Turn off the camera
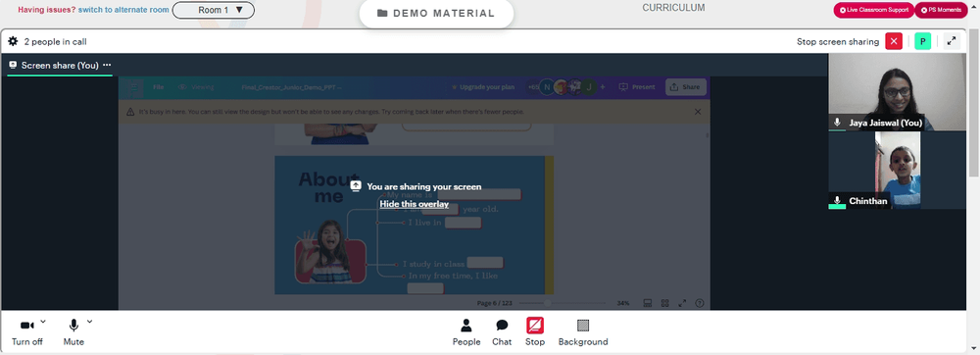The image size is (980, 355). pyautogui.click(x=26, y=331)
